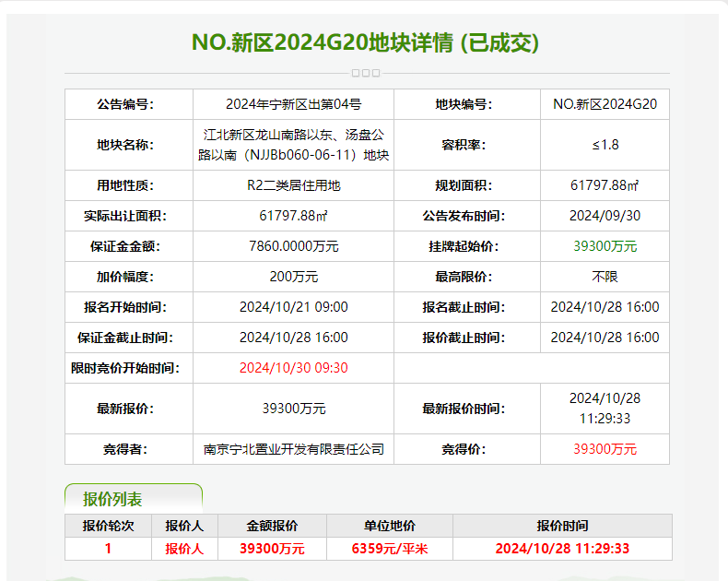Select the 报名截止时间 value 2024/10/28 16:00
Viewport: 728px width, 581px height.
[605, 307]
